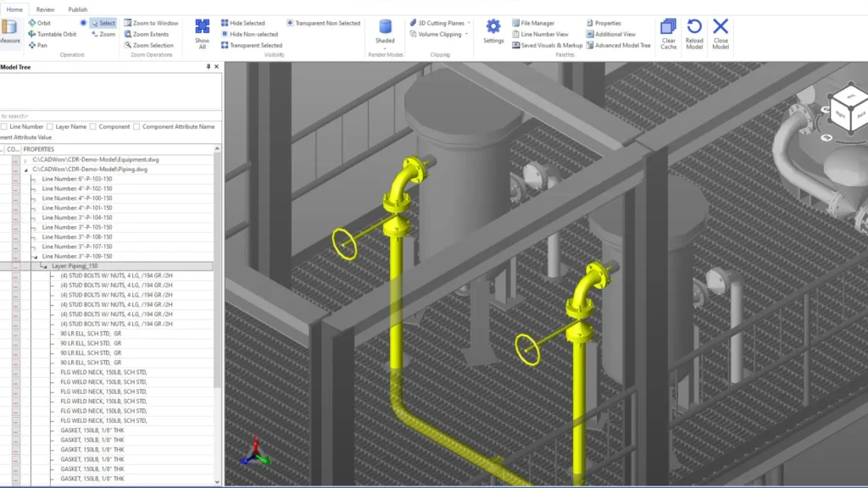This screenshot has height=488, width=868.
Task: Collapse the Piping.dwg tree node
Action: 25,169
